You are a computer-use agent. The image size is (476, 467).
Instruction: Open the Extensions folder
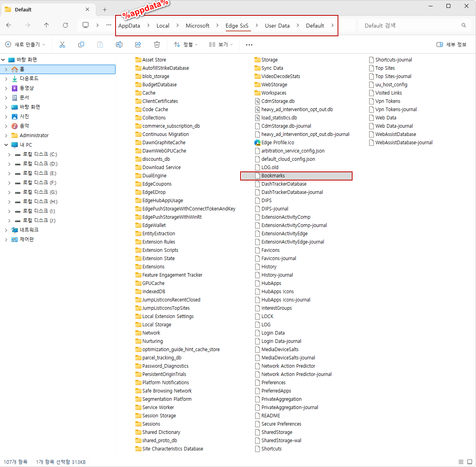150,267
